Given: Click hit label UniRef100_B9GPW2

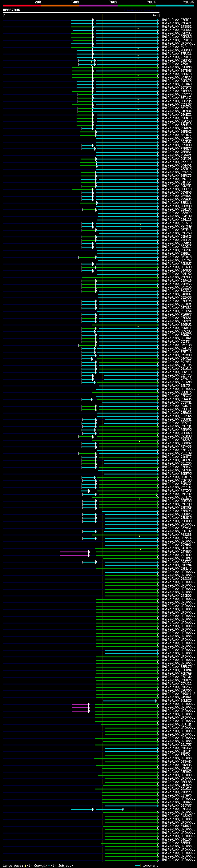Looking at the screenshot, I should click(177, 325).
